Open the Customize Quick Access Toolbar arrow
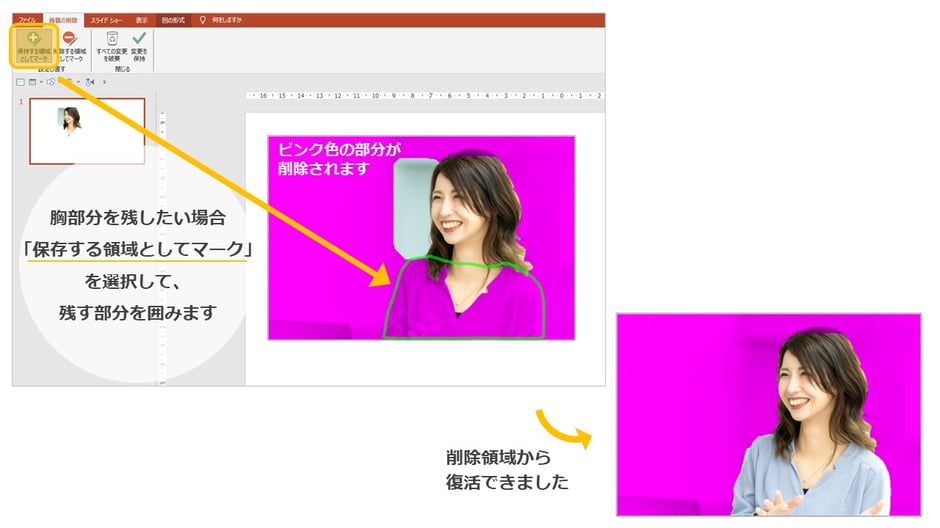940x528 pixels. (x=104, y=82)
